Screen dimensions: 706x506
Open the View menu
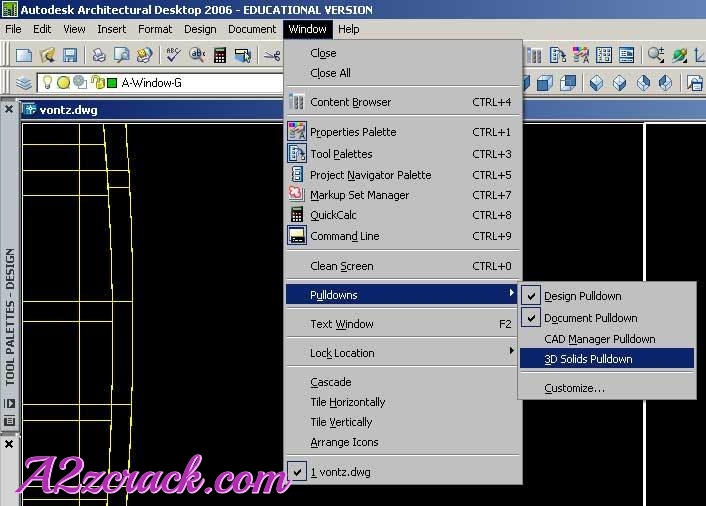coord(74,29)
